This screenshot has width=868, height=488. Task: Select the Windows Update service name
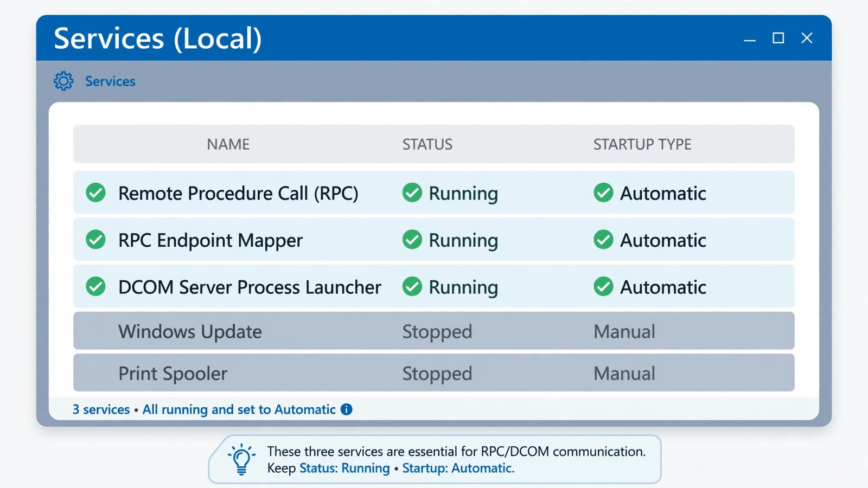[190, 331]
